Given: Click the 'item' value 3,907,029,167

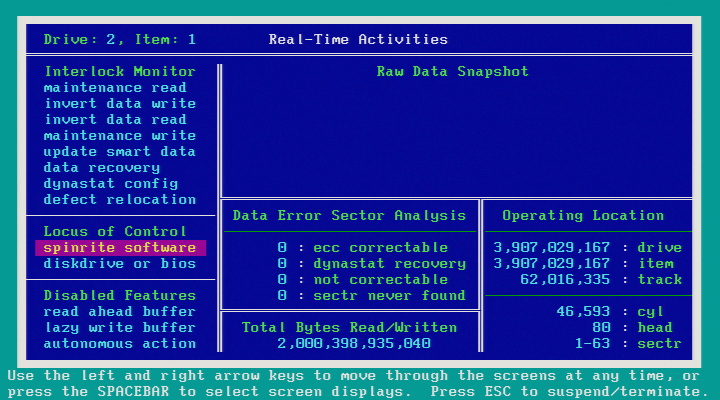Looking at the screenshot, I should (x=551, y=264).
